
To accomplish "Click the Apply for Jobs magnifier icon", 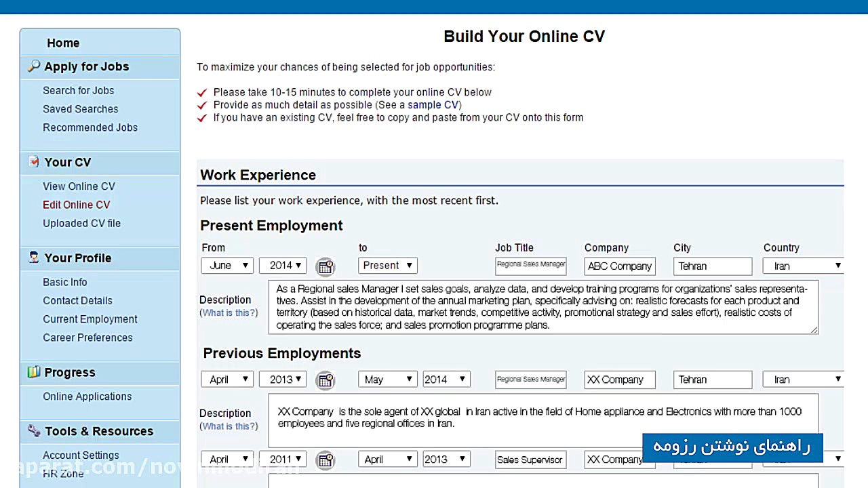I will (34, 66).
